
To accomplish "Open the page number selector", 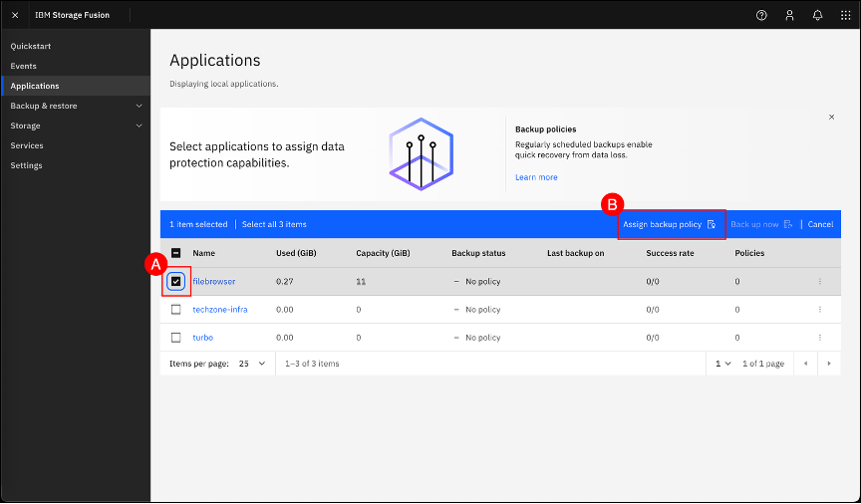I will [722, 364].
